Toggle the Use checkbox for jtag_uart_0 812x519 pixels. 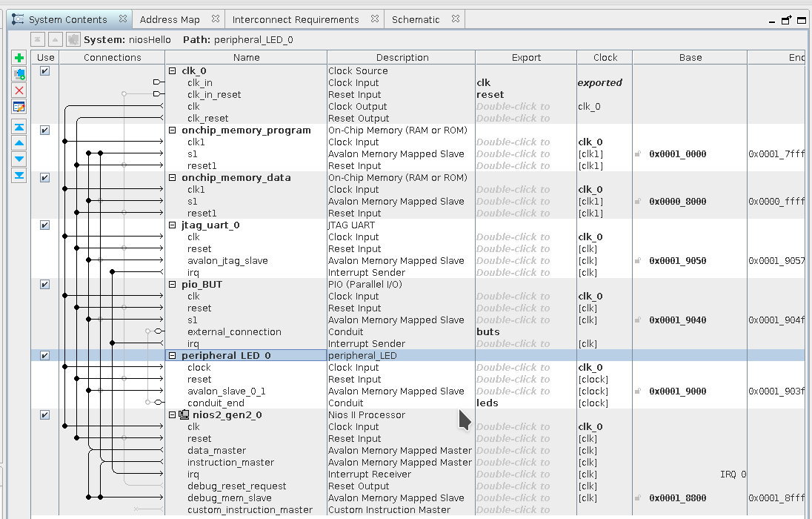coord(44,225)
